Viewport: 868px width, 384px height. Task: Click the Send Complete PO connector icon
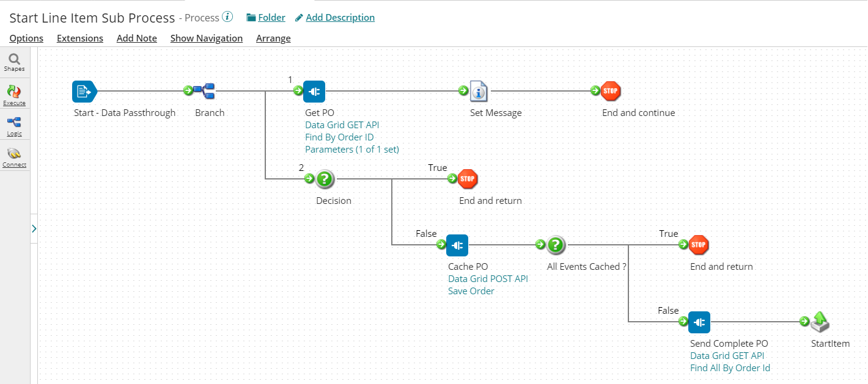(x=699, y=322)
